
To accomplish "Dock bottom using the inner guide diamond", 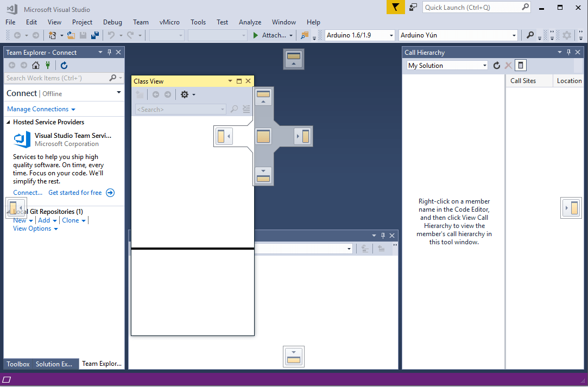I will [264, 175].
